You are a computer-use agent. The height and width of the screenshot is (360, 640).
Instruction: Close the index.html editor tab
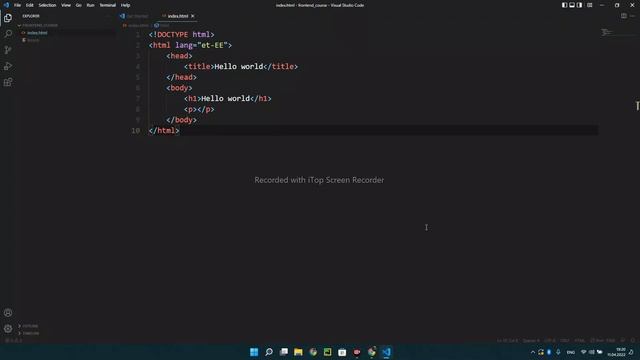pos(193,16)
